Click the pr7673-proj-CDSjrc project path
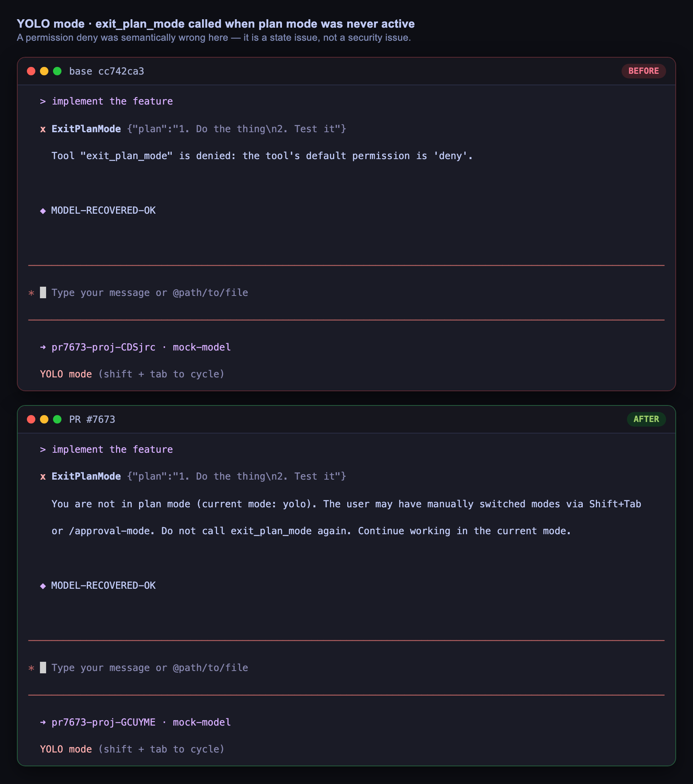The width and height of the screenshot is (693, 784). 103,347
